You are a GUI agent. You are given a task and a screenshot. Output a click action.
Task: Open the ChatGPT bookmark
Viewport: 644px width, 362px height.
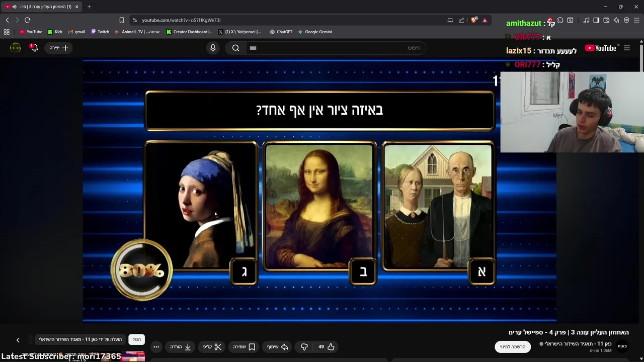(281, 32)
